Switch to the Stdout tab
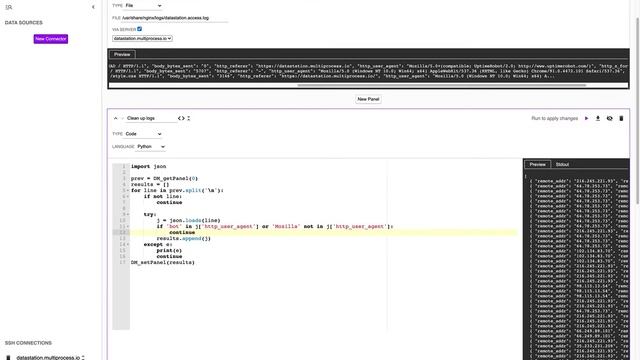Screen dimensions: 640x360 point(562,164)
